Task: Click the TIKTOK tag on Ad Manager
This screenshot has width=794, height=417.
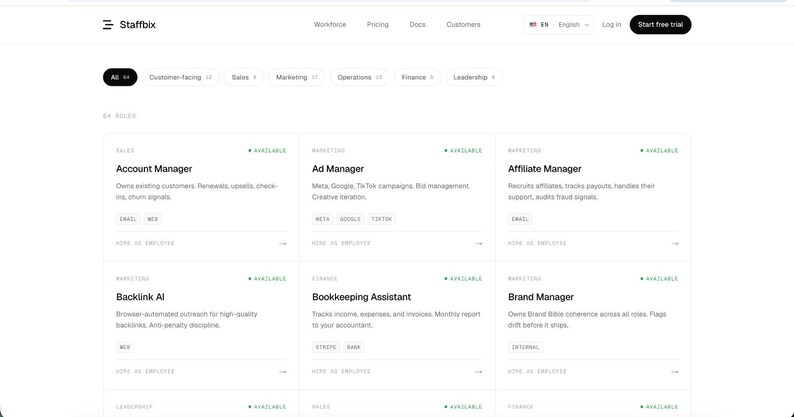Action: (x=382, y=219)
